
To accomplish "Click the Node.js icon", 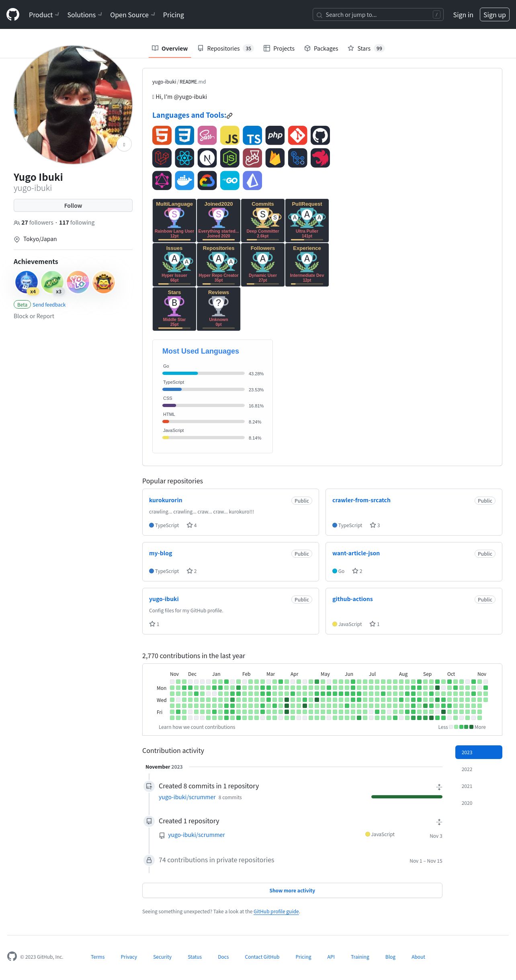I will [x=230, y=158].
